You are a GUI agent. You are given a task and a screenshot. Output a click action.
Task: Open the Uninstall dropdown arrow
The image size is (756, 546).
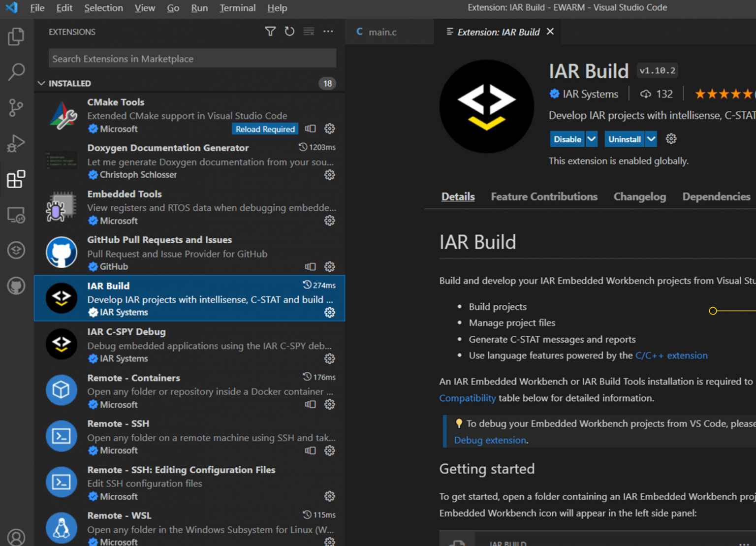coord(651,139)
